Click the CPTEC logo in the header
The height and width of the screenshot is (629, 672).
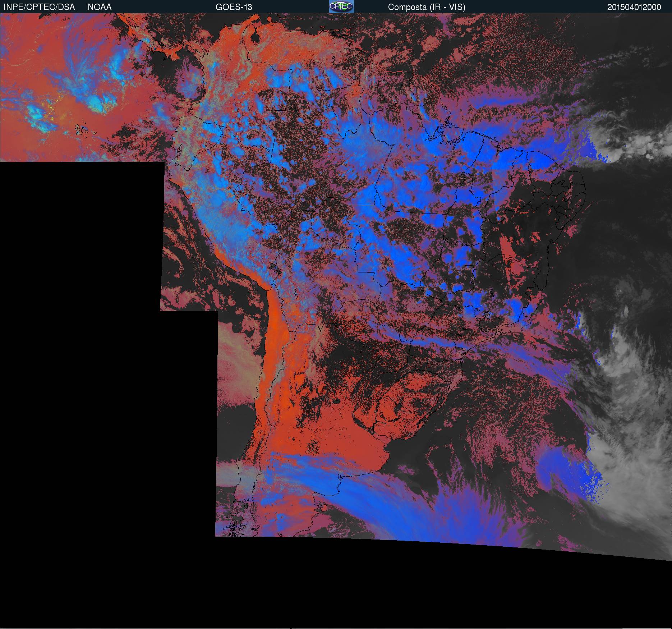pyautogui.click(x=341, y=6)
